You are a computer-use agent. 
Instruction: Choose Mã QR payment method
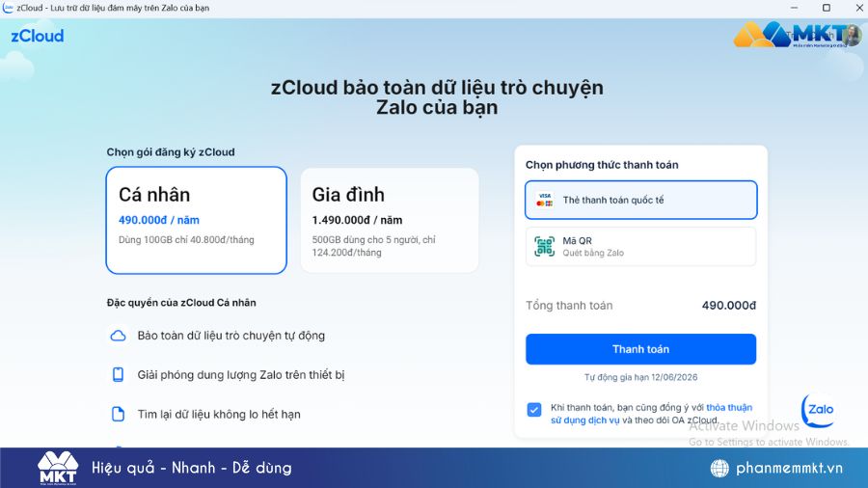coord(641,247)
